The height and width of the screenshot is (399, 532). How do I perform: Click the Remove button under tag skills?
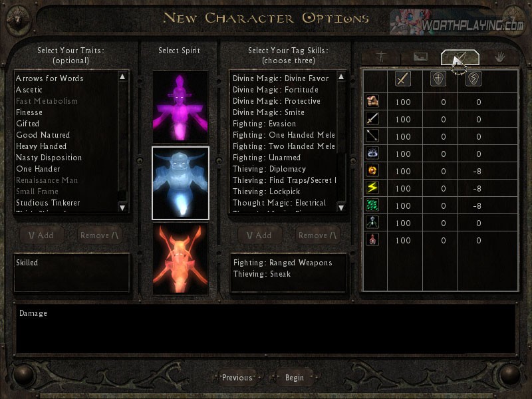[318, 235]
